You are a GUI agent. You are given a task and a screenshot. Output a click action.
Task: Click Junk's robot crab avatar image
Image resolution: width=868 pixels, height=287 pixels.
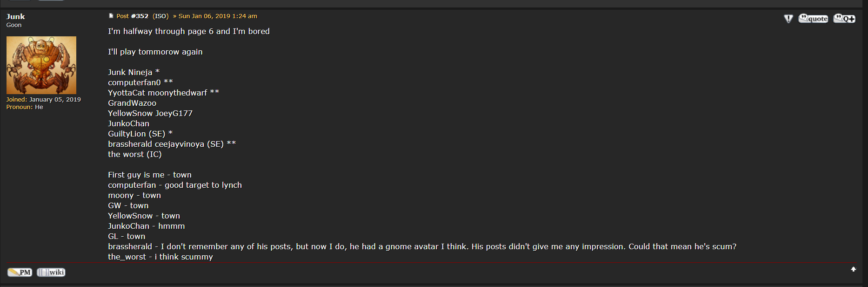point(41,65)
